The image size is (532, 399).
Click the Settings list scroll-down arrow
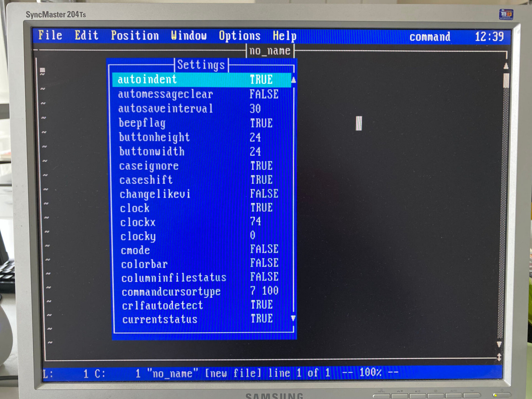[293, 318]
